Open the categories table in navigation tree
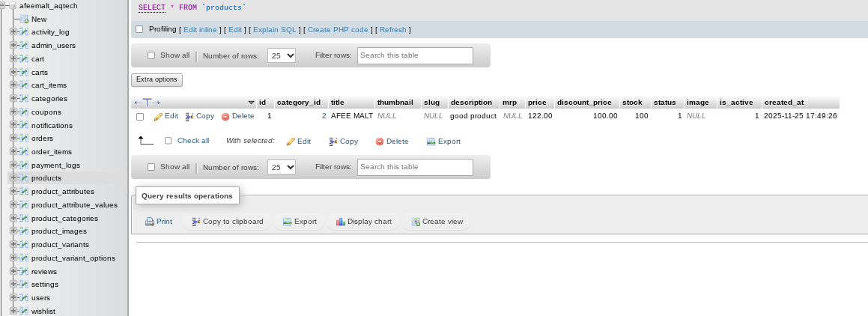Screen dimensions: 868x316 [x=49, y=99]
